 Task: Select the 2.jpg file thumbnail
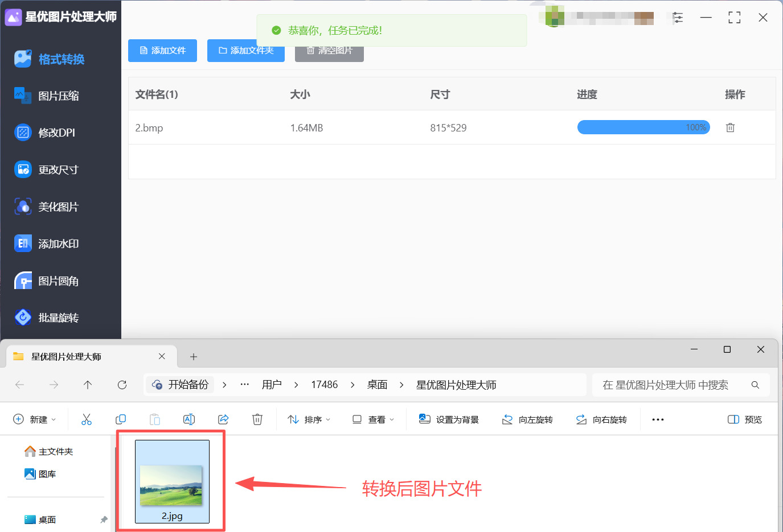(172, 481)
